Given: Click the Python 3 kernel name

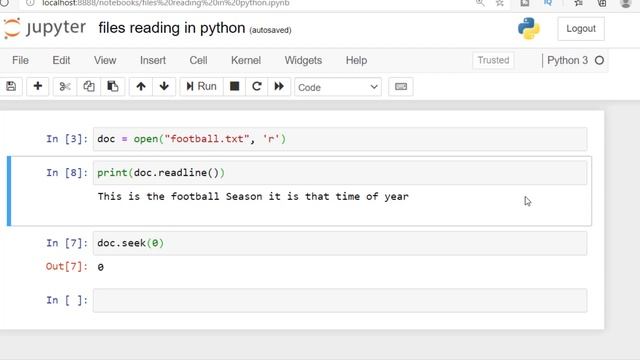Looking at the screenshot, I should point(567,60).
